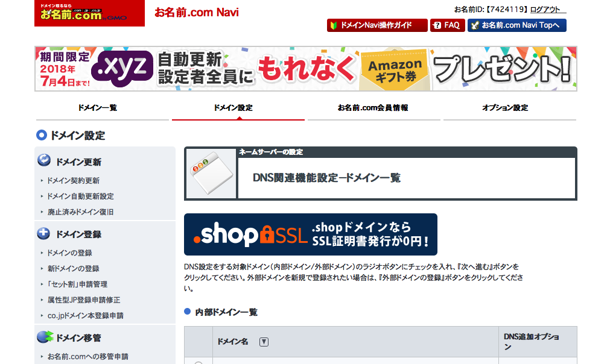Click the ドメイン移管 section heading
Image resolution: width=610 pixels, height=364 pixels.
(x=78, y=338)
